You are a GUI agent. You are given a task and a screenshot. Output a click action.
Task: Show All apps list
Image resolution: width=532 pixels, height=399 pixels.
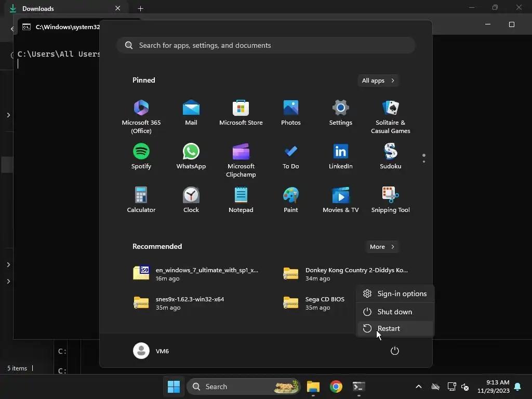[378, 81]
